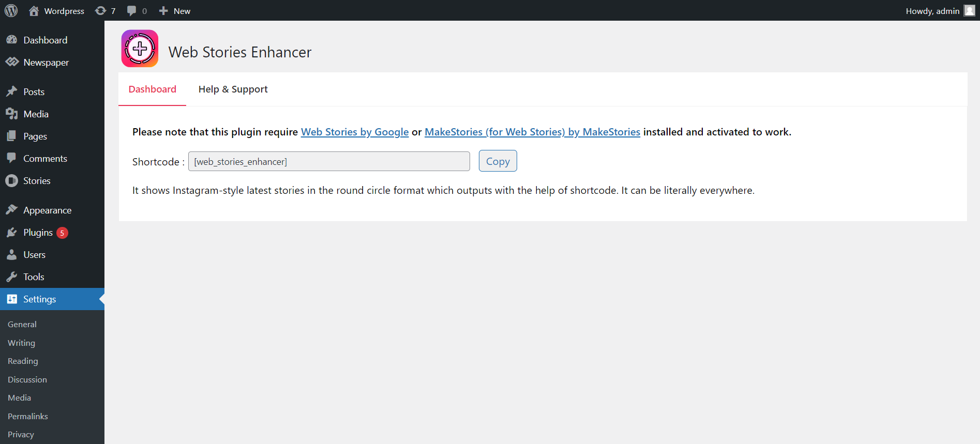980x444 pixels.
Task: Click the Posts pin icon
Action: [12, 91]
